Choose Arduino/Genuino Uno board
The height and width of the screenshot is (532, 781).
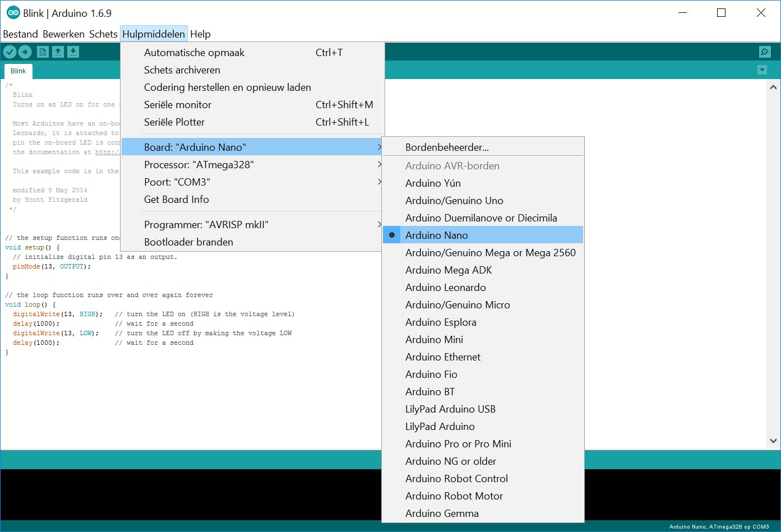point(454,200)
